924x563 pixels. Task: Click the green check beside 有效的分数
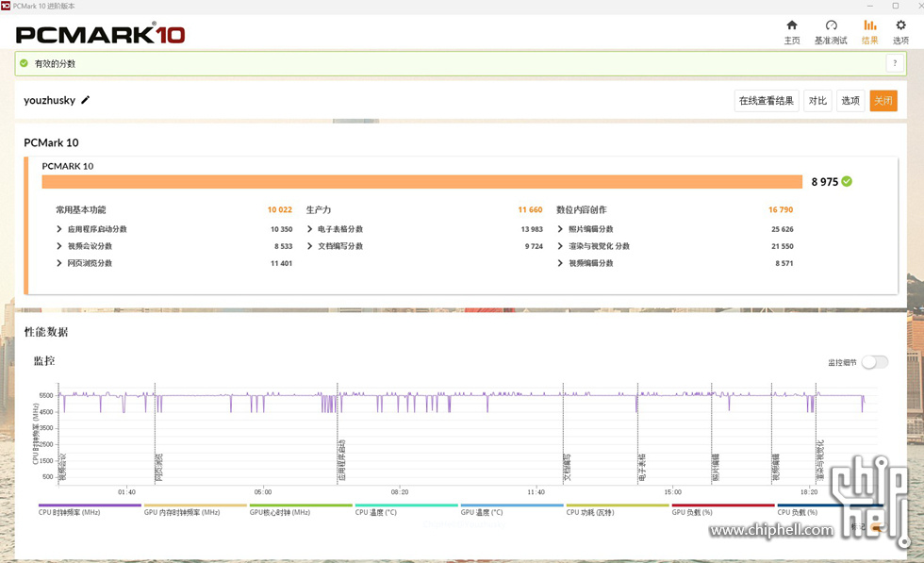point(24,63)
